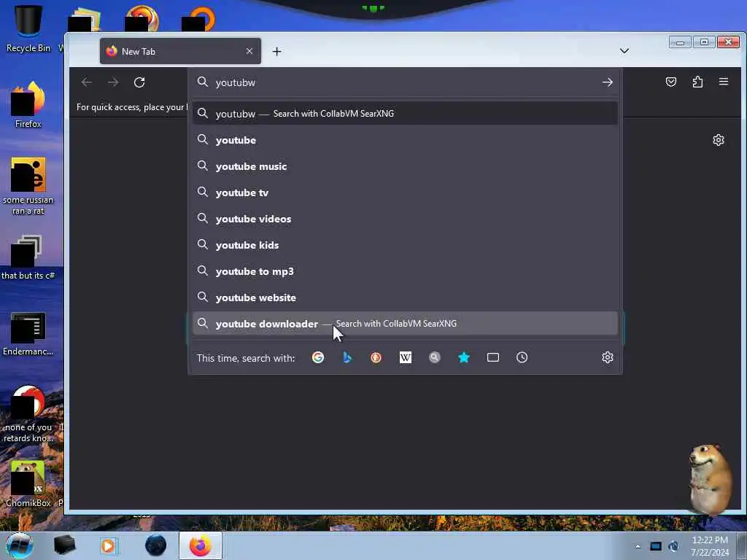
Task: Choose the 'youtube videos' suggestion
Action: (405, 219)
